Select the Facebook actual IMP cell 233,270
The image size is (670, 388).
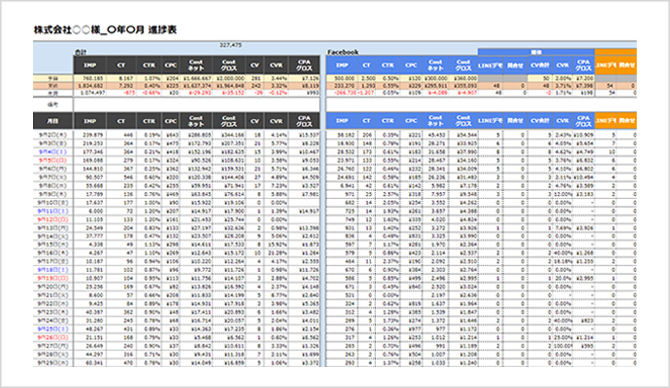(342, 85)
